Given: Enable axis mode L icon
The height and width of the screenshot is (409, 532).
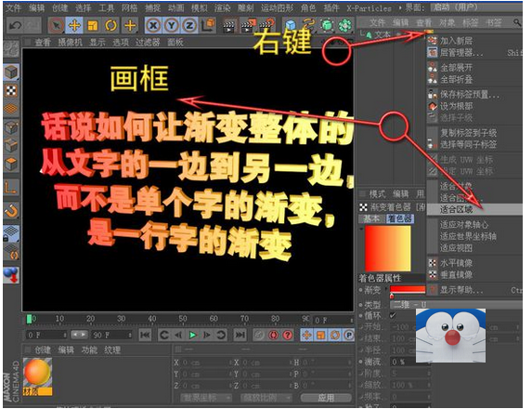Looking at the screenshot, I should coord(11,187).
